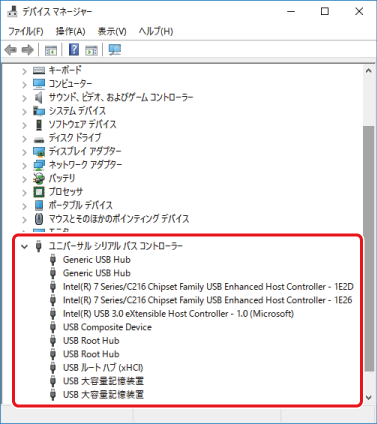Click the scrollbar up arrow

point(369,71)
